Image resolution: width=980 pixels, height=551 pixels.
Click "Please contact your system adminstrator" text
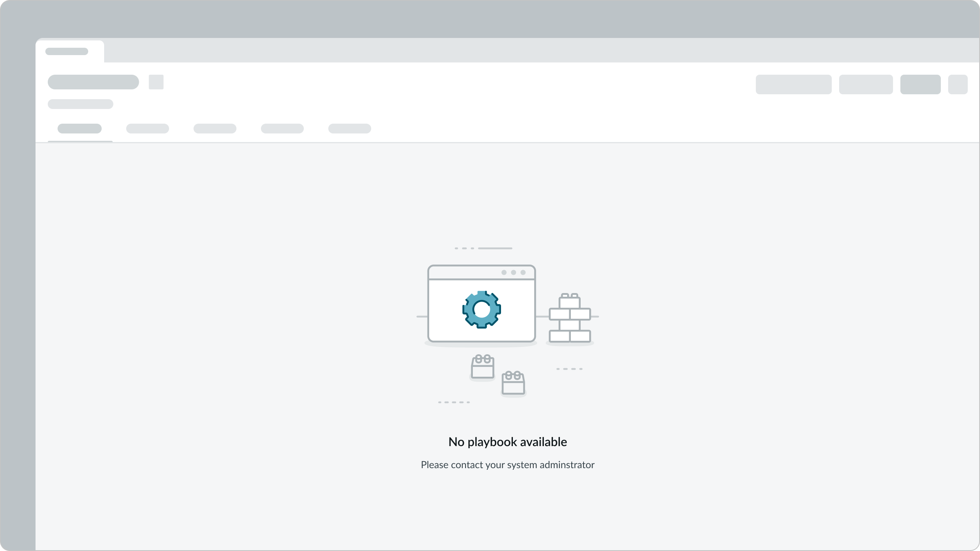[x=508, y=465]
